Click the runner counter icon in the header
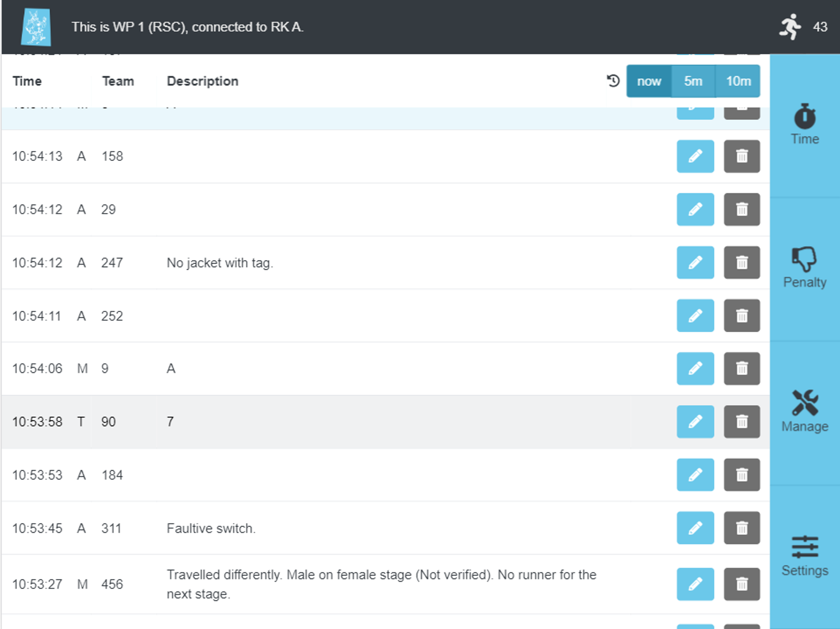Image resolution: width=840 pixels, height=629 pixels. 791,27
